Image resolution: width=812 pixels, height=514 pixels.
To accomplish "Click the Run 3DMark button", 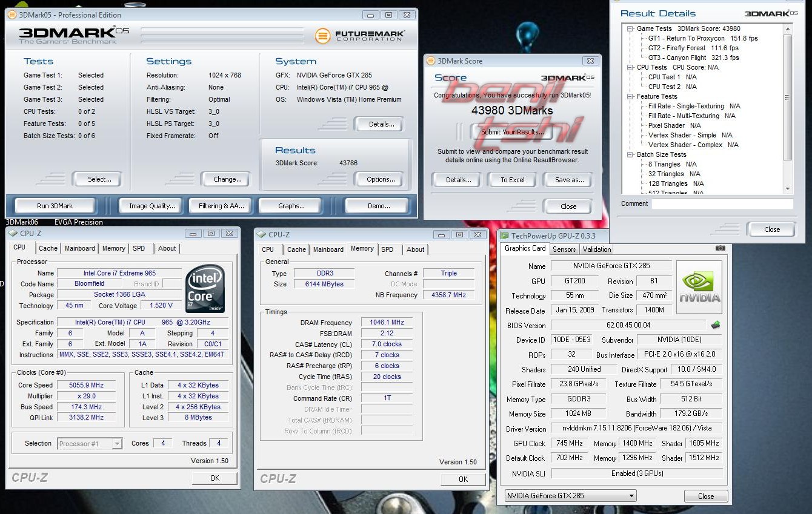I will coord(55,206).
